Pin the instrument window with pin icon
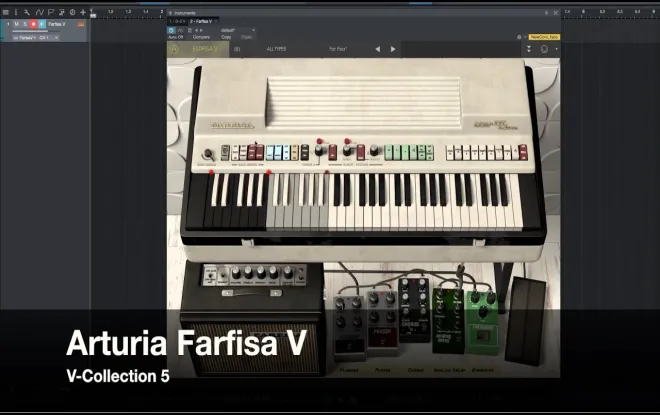660x415 pixels. (546, 13)
